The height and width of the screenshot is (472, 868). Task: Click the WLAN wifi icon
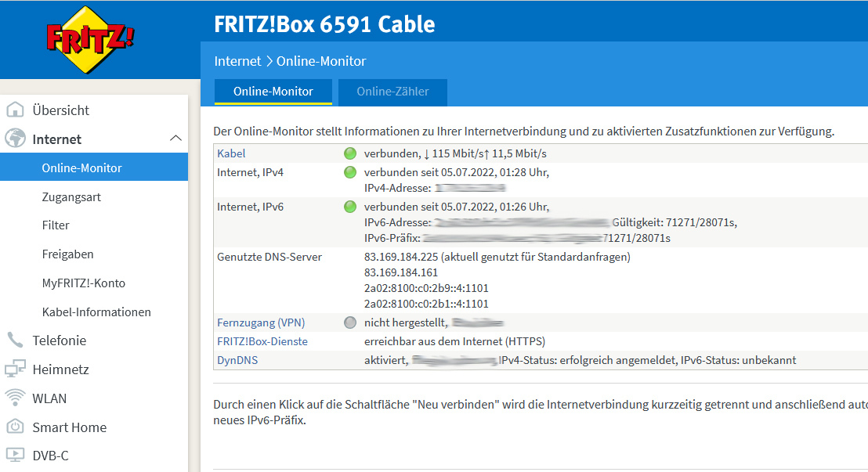click(16, 398)
